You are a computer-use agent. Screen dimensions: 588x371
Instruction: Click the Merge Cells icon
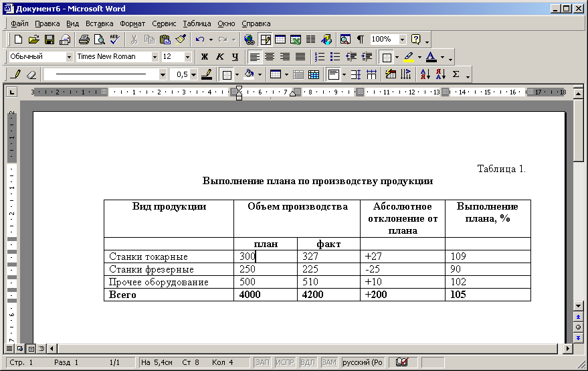298,74
